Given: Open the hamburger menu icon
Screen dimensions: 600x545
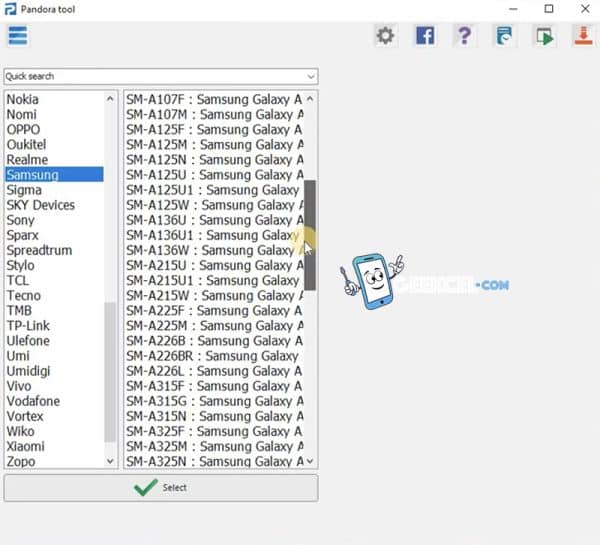Looking at the screenshot, I should click(18, 36).
